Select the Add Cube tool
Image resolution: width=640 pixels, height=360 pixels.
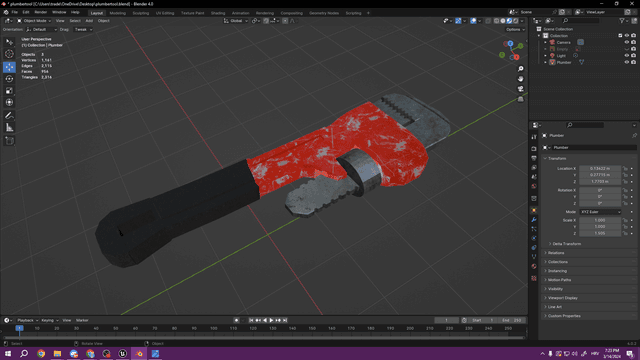[9, 141]
